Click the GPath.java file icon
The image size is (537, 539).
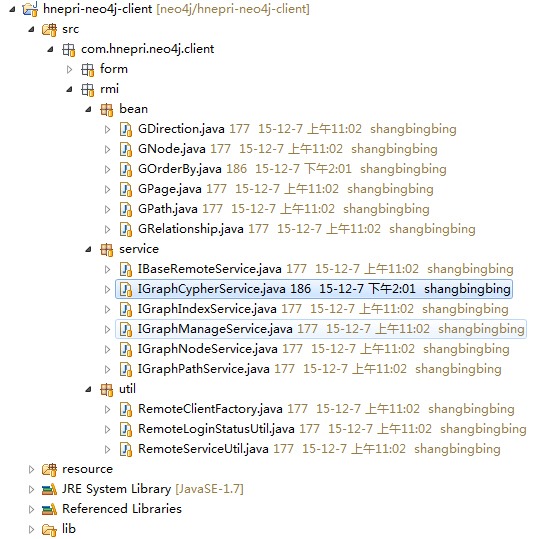pyautogui.click(x=126, y=209)
